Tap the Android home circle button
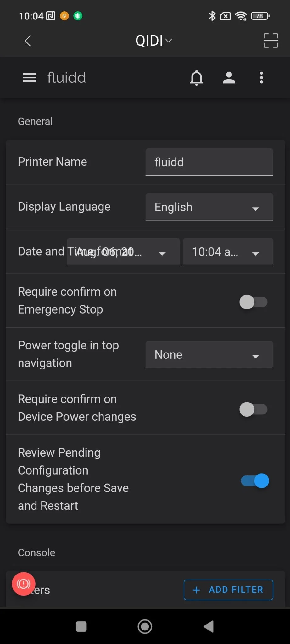This screenshot has height=644, width=290. (145, 626)
